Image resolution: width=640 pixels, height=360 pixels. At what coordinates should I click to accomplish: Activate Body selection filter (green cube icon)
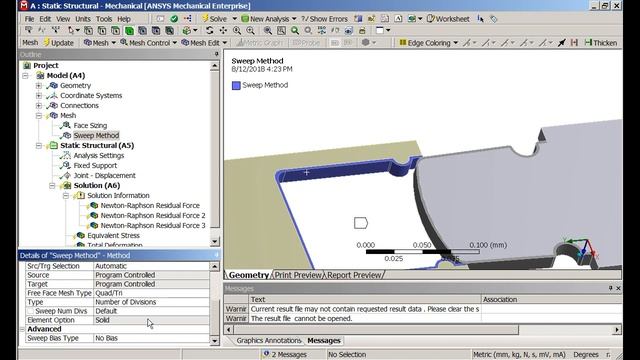tap(129, 30)
